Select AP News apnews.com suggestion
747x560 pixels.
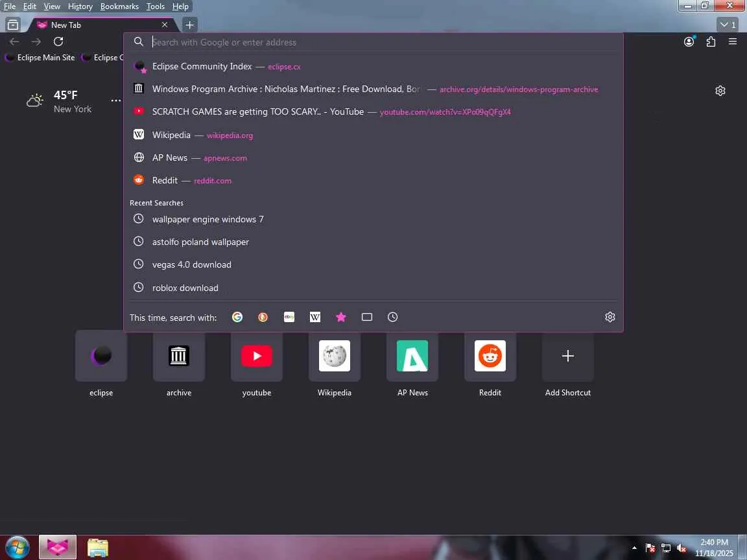[x=373, y=158]
